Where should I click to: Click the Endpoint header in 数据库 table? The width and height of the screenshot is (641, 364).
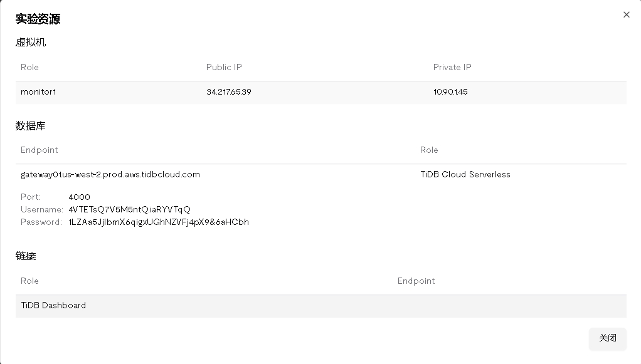click(x=39, y=150)
